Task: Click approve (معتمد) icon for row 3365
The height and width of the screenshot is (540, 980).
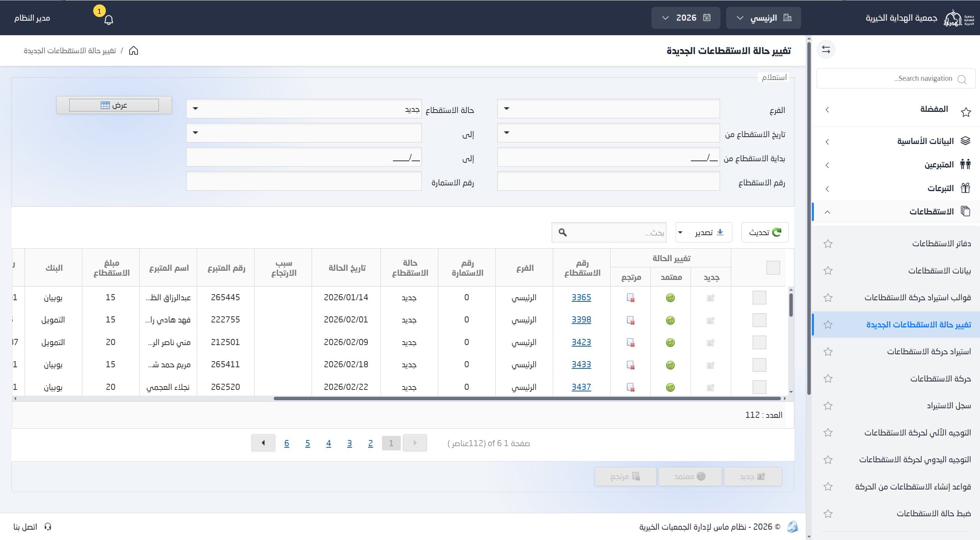Action: click(670, 298)
